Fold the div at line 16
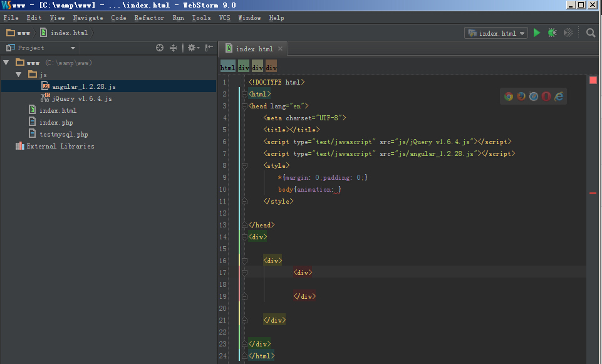 [x=244, y=261]
